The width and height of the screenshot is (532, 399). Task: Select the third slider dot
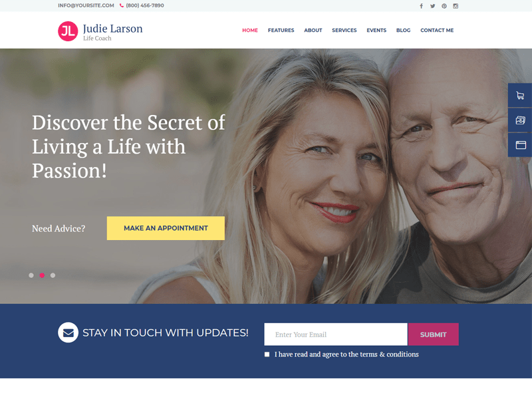[x=53, y=275]
